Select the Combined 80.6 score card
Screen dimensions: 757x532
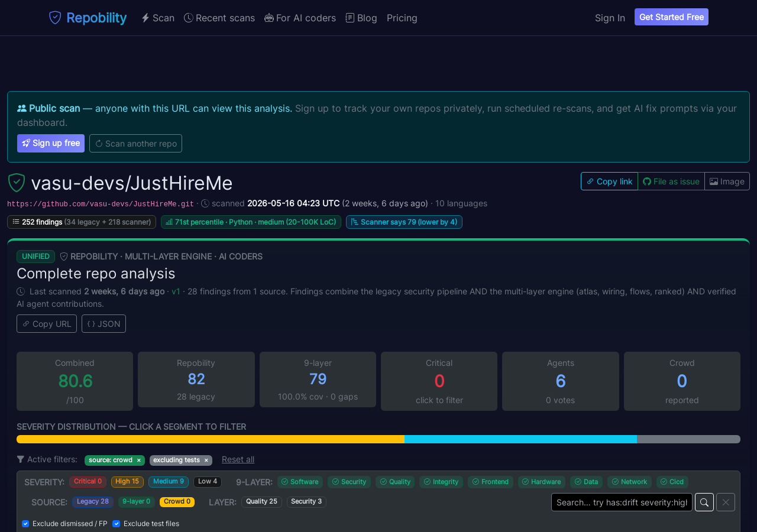coord(75,381)
